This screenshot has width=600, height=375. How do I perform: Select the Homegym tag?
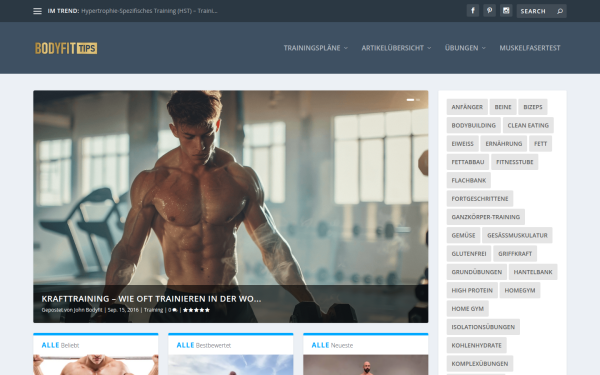click(x=520, y=290)
